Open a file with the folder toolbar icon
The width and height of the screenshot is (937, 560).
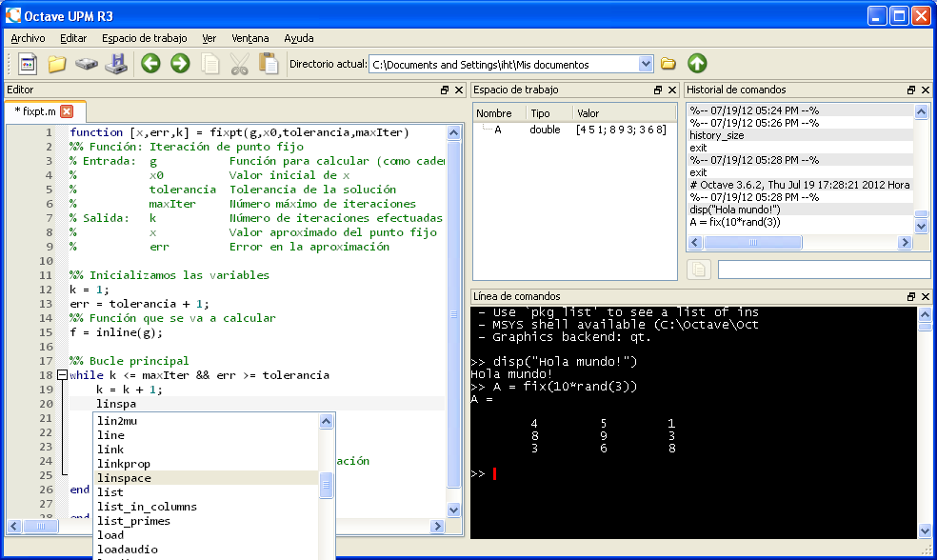[x=57, y=64]
